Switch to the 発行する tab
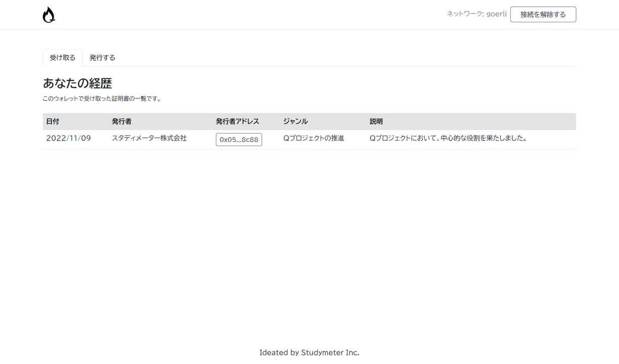Viewport: 619px width, 364px height. point(102,58)
